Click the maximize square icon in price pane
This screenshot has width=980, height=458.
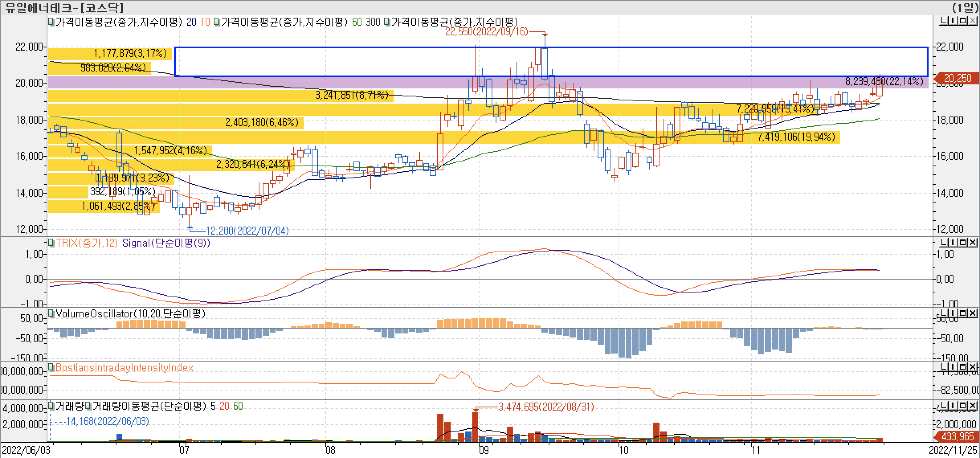coord(963,21)
